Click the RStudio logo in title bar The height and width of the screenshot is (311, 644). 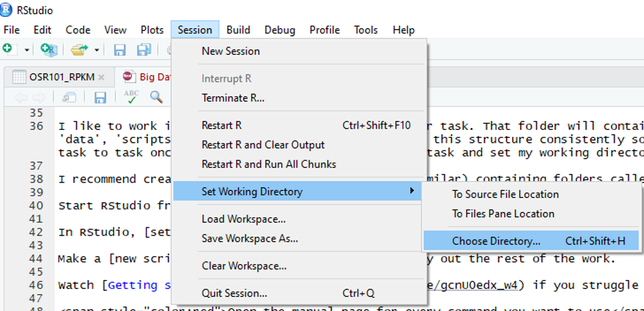[x=6, y=10]
